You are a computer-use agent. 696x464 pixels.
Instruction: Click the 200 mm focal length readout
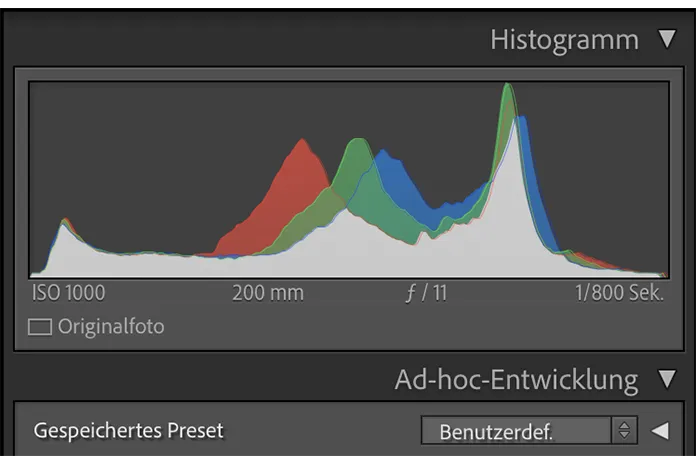(268, 294)
